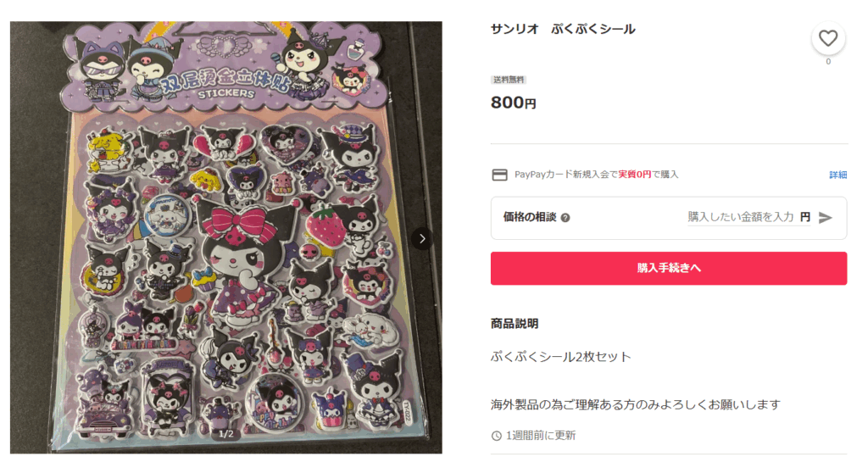Screen dimensions: 868x462
Task: Click the 実質0円 highlighted text
Action: (x=634, y=175)
